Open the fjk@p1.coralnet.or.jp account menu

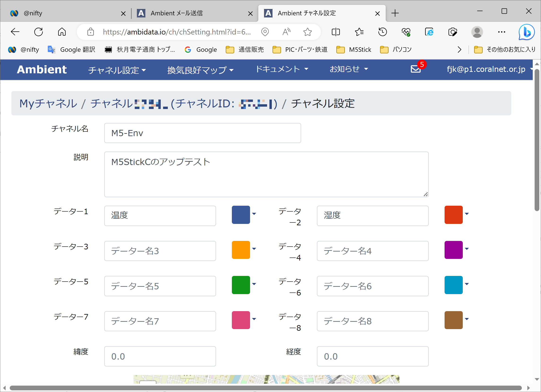point(489,69)
